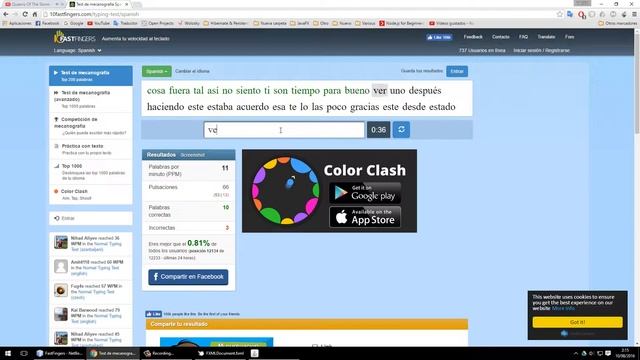The image size is (640, 360).
Task: Go back with the browser arrow
Action: [x=6, y=14]
